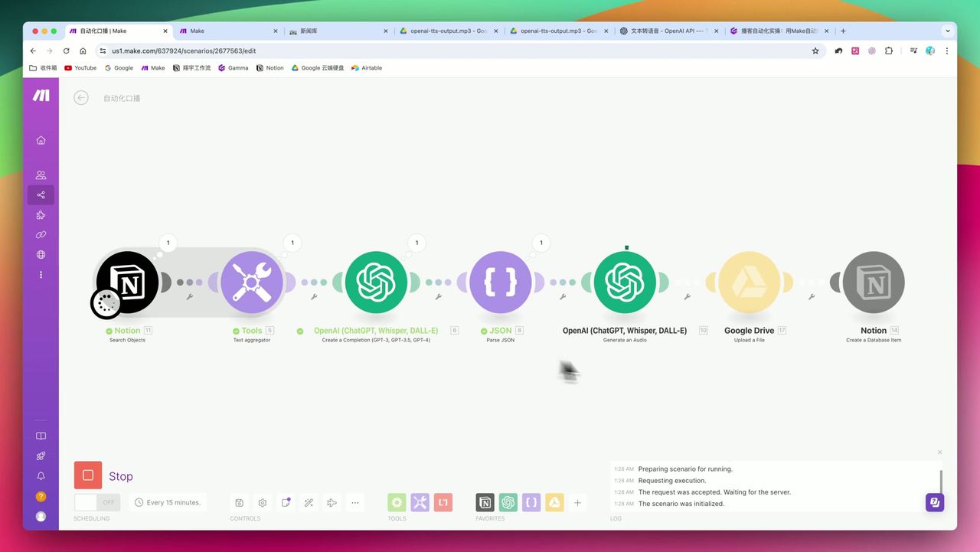Open the 'Every 15 minutes' schedule selector
This screenshot has height=552, width=980.
[168, 502]
